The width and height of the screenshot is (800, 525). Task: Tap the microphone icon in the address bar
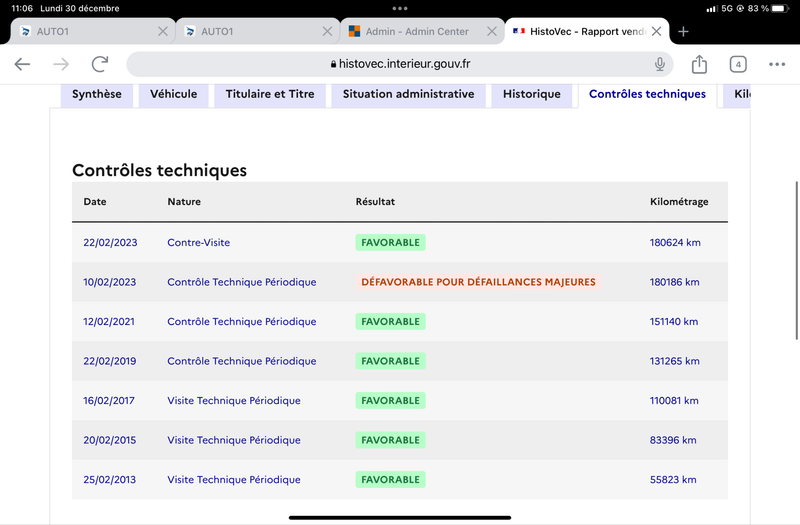pos(660,64)
